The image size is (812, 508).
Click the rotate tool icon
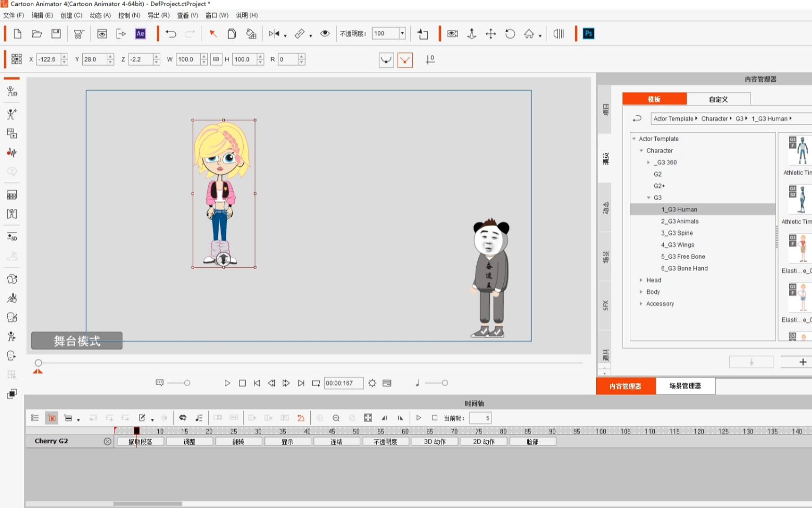(x=510, y=34)
